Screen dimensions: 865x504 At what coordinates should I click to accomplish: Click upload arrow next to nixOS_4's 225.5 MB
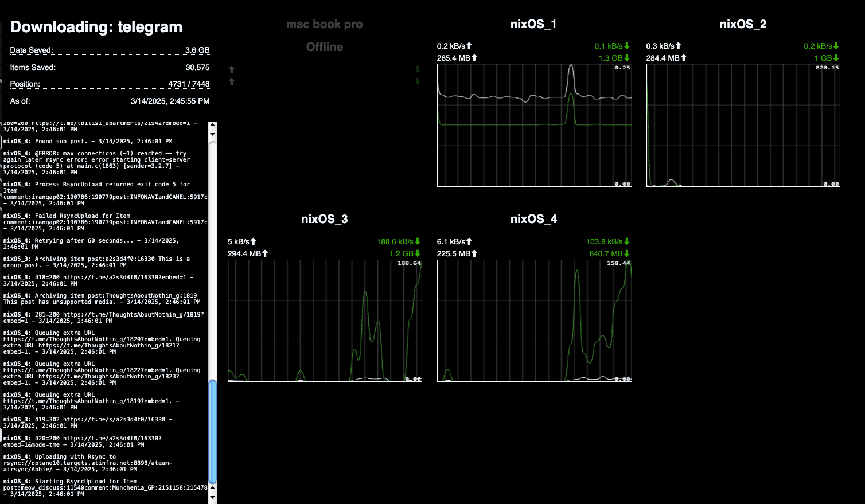click(474, 253)
